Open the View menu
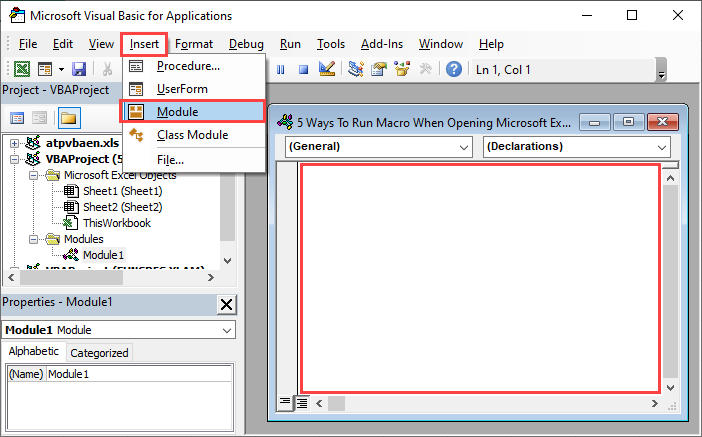The height and width of the screenshot is (437, 702). click(x=101, y=44)
